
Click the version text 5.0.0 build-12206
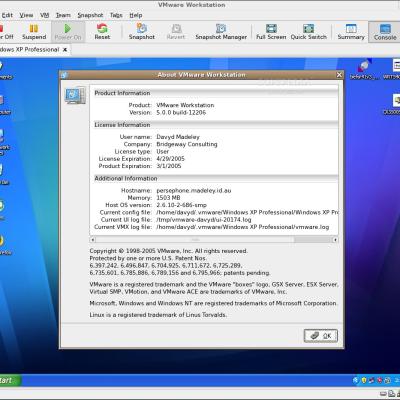181,112
